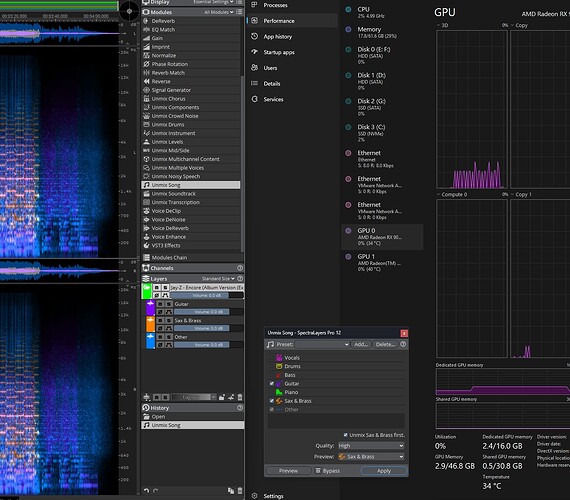Select Memory in Task Manager performance list
The image size is (570, 500).
click(382, 32)
